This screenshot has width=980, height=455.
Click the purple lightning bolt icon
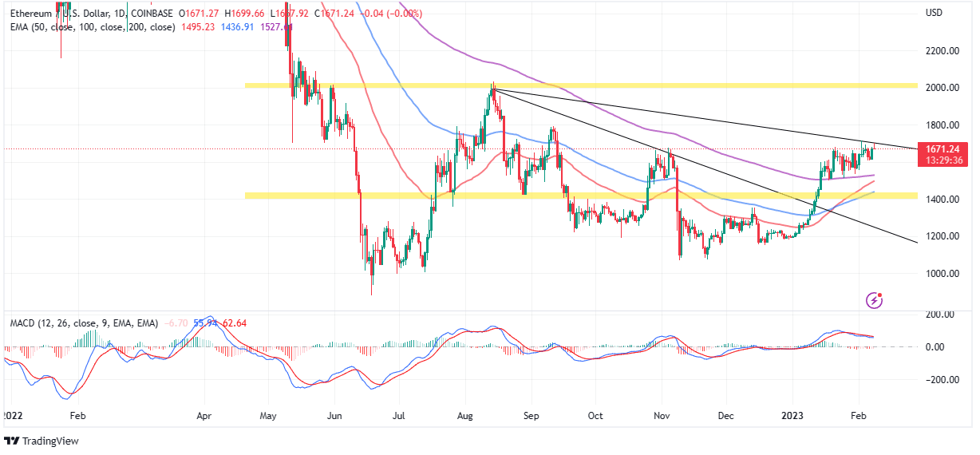click(x=875, y=300)
